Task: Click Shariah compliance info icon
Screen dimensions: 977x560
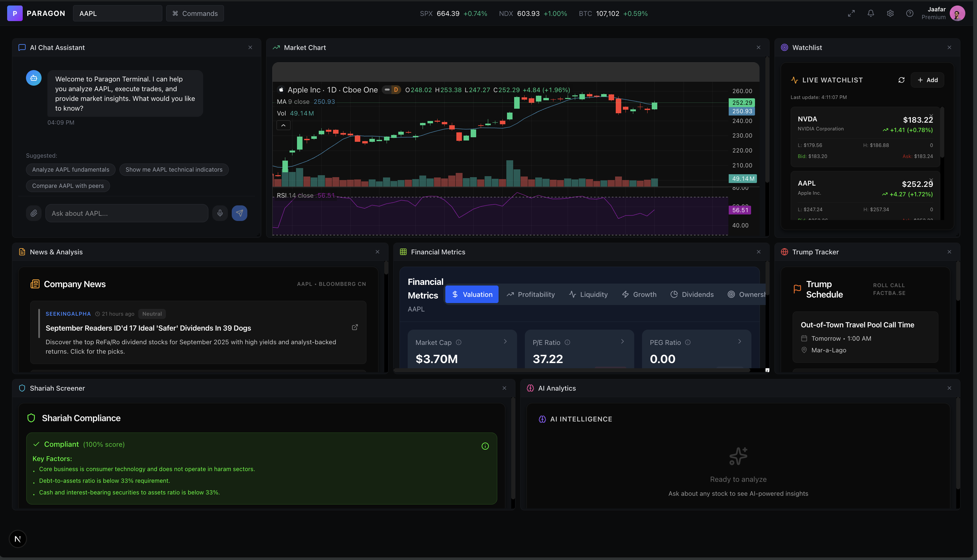Action: coord(485,446)
